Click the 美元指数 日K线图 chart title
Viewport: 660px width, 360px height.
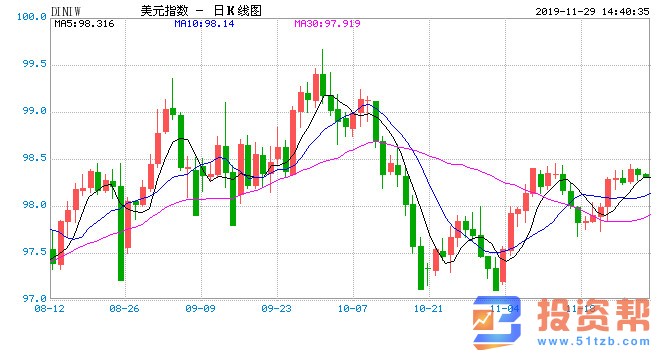click(x=201, y=11)
